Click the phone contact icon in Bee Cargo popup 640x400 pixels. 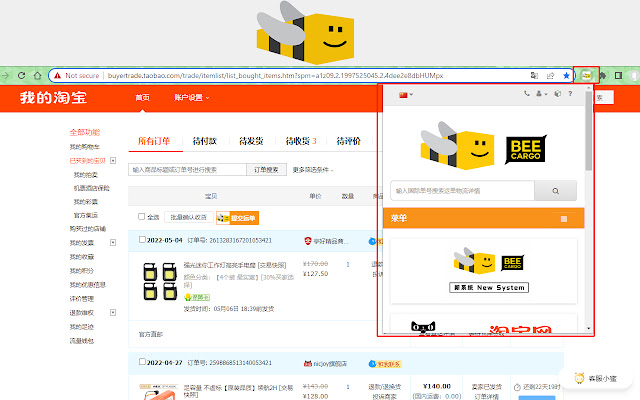(527, 94)
